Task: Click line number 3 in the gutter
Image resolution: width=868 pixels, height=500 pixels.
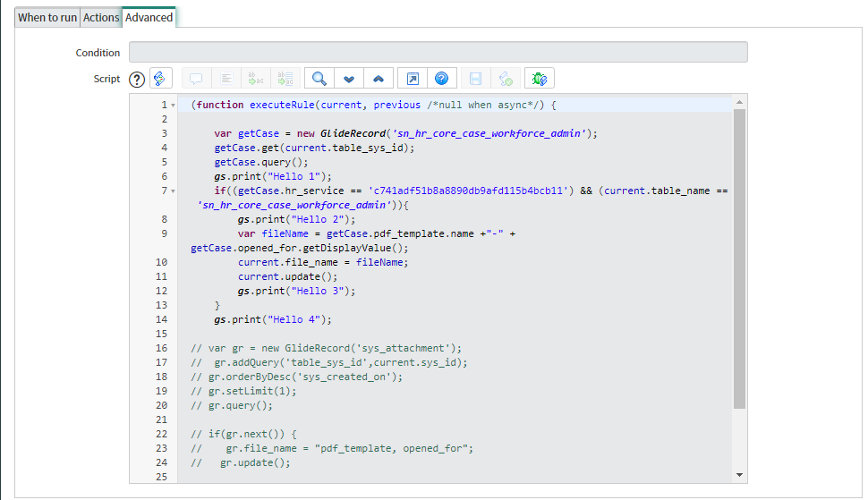Action: point(165,133)
